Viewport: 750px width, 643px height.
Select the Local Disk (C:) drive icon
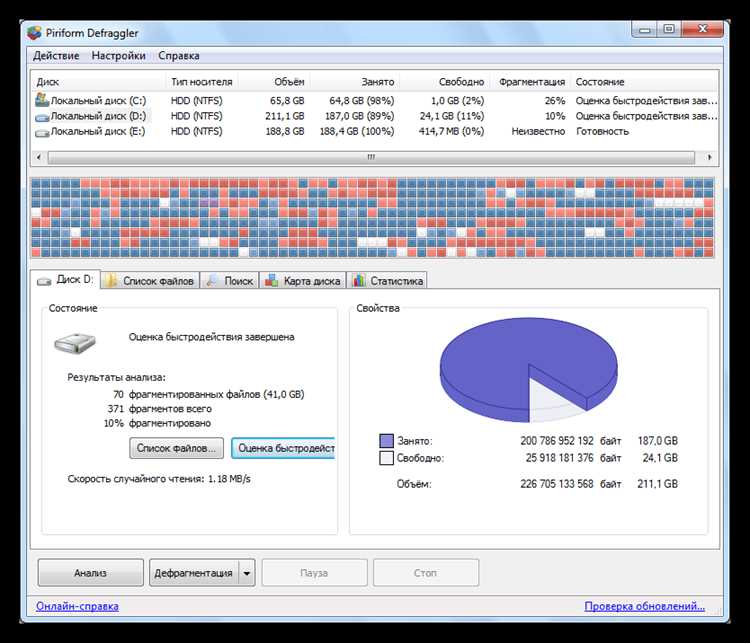click(x=42, y=100)
